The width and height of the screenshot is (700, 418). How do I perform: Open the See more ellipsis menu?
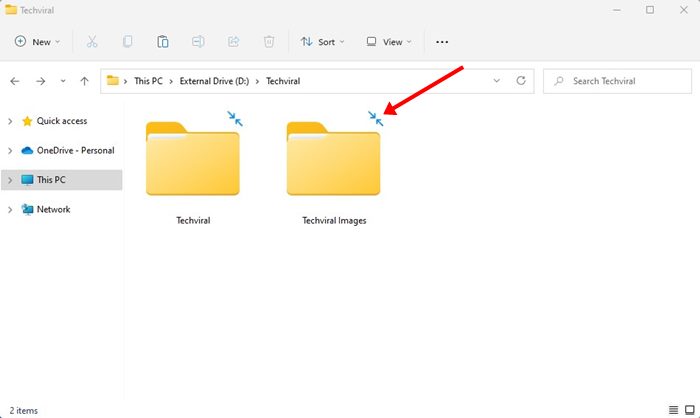point(442,42)
